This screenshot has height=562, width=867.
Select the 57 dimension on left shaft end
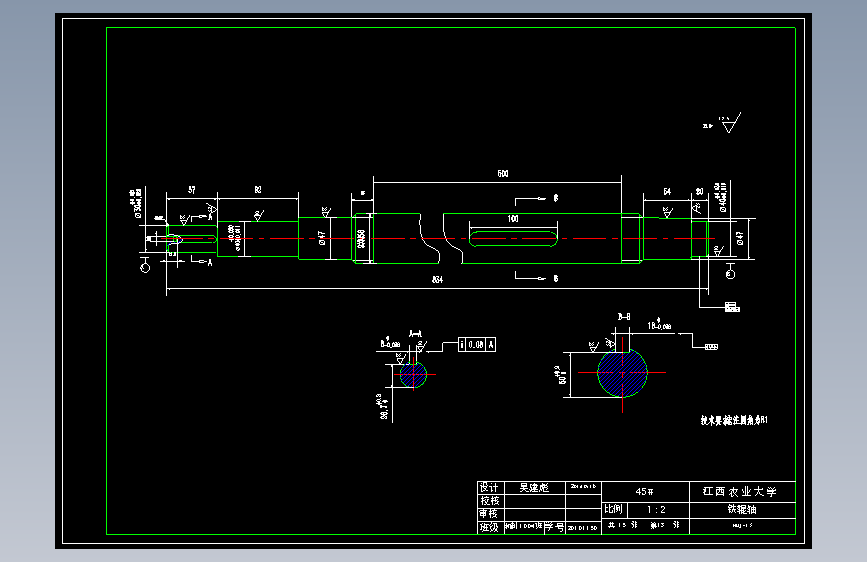(x=192, y=190)
